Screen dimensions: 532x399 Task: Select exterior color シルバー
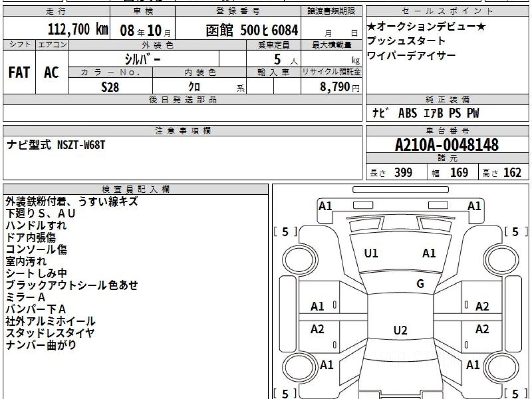tap(144, 58)
